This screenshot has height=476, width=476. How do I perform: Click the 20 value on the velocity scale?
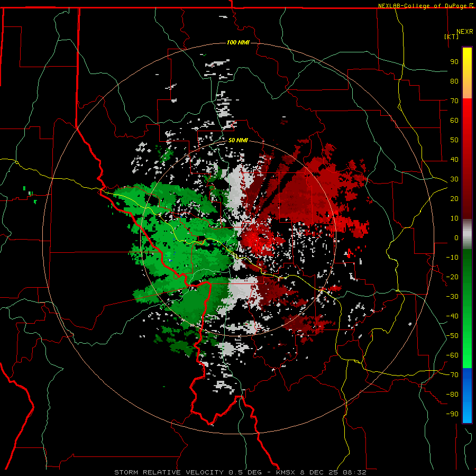click(x=454, y=199)
